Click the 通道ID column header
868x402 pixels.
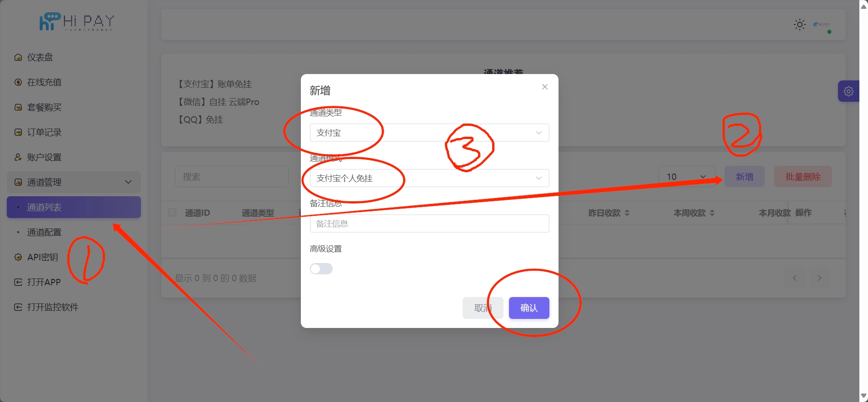[x=197, y=213]
